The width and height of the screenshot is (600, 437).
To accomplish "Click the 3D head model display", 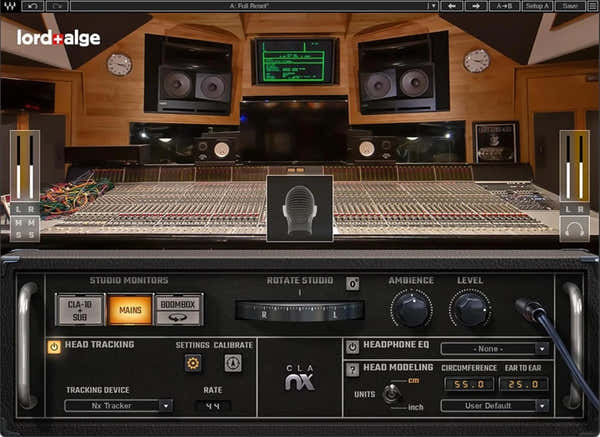I will [x=300, y=209].
